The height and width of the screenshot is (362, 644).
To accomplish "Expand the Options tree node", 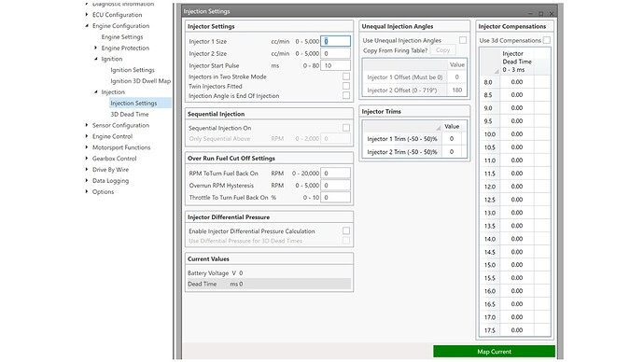I will coord(87,191).
